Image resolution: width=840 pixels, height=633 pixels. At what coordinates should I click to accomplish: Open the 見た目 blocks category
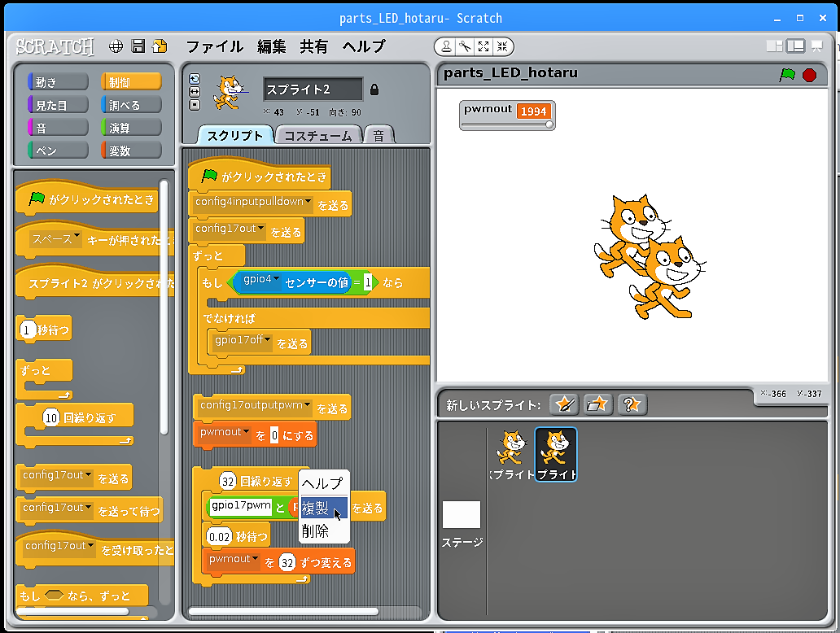(58, 105)
